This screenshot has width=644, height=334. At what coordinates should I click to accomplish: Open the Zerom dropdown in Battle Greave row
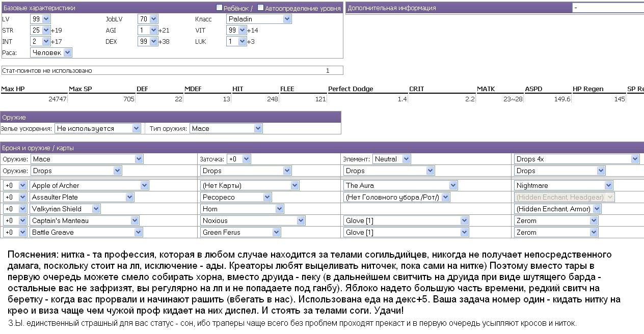556,232
